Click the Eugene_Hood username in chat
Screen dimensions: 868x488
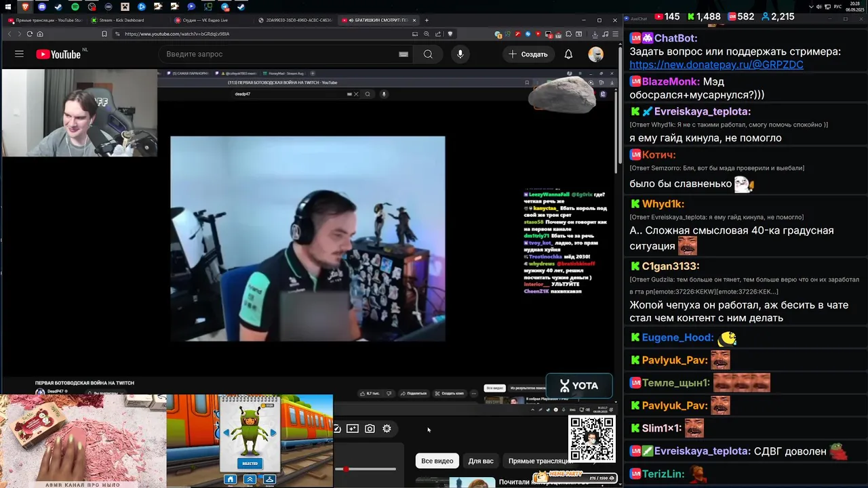pyautogui.click(x=677, y=338)
